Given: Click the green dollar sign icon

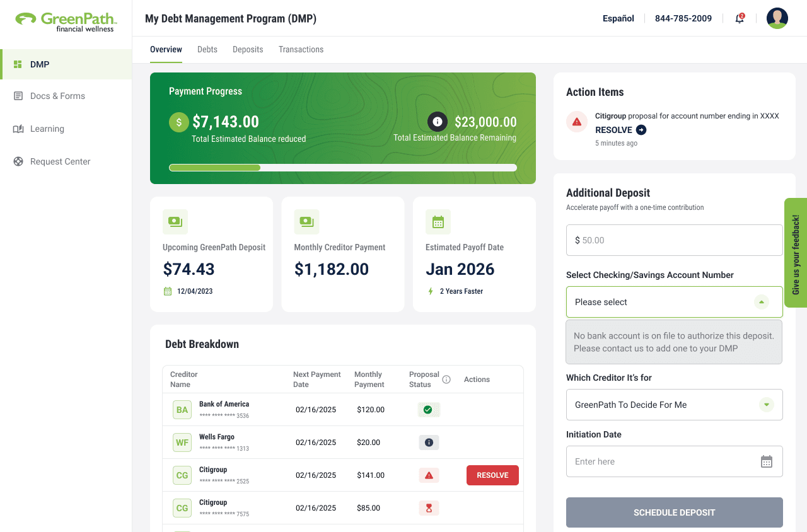Looking at the screenshot, I should (x=179, y=122).
